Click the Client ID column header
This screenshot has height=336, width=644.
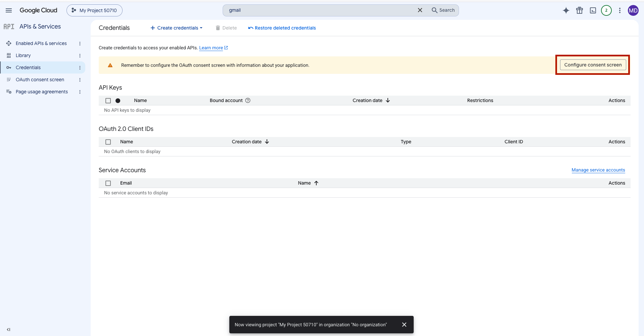(x=514, y=142)
